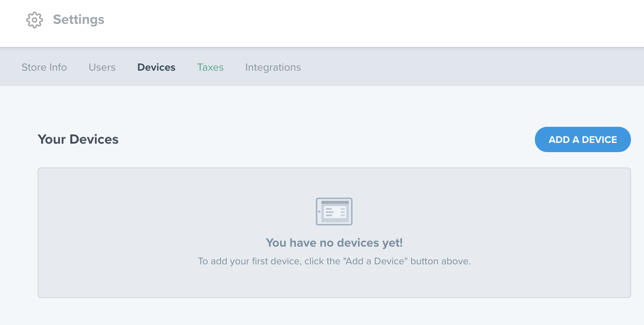Go to the Taxes tab
644x325 pixels.
pyautogui.click(x=210, y=67)
